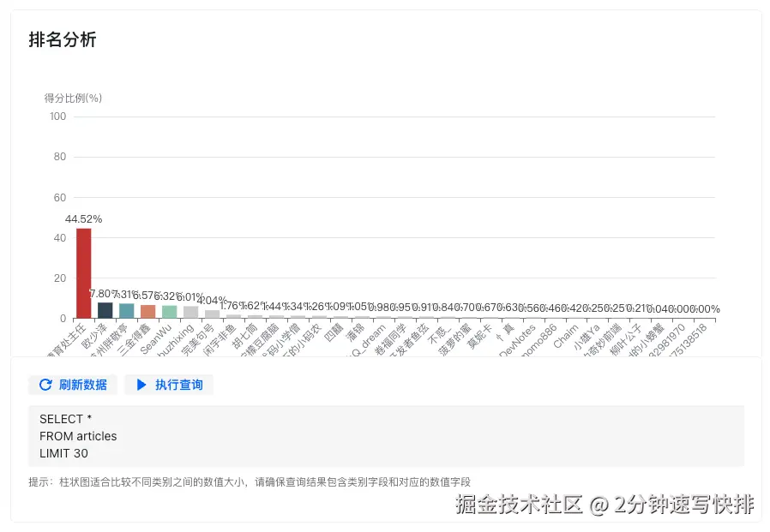Viewport: 770px width, 532px height.
Task: Click the play triangle icon on 执行查询
Action: pos(142,385)
